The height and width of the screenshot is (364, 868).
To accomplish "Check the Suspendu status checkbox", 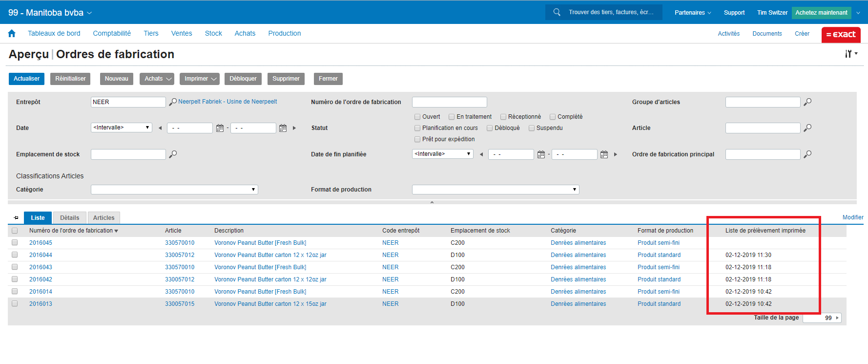I will tap(532, 128).
